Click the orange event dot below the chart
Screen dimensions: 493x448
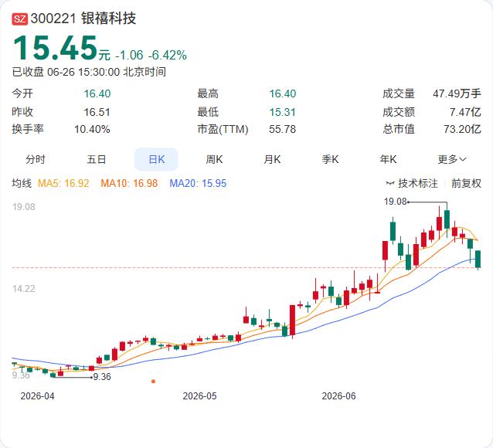[x=153, y=382]
